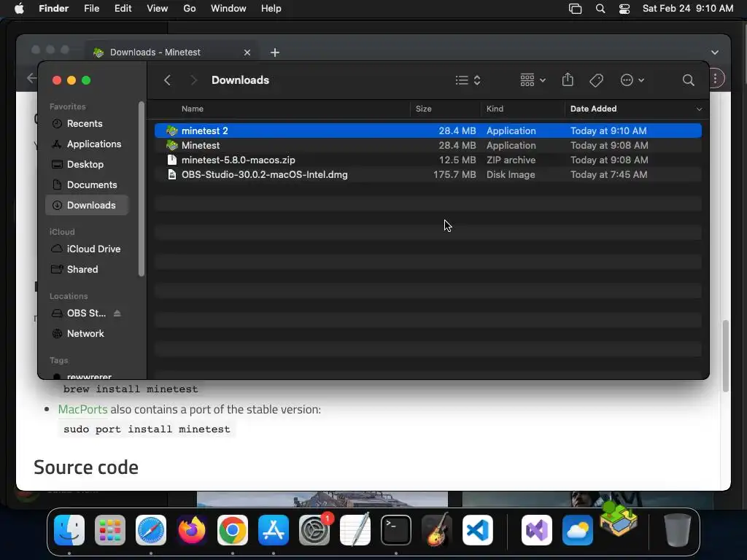Select Downloads in Finder sidebar
This screenshot has width=747, height=560.
[87, 205]
